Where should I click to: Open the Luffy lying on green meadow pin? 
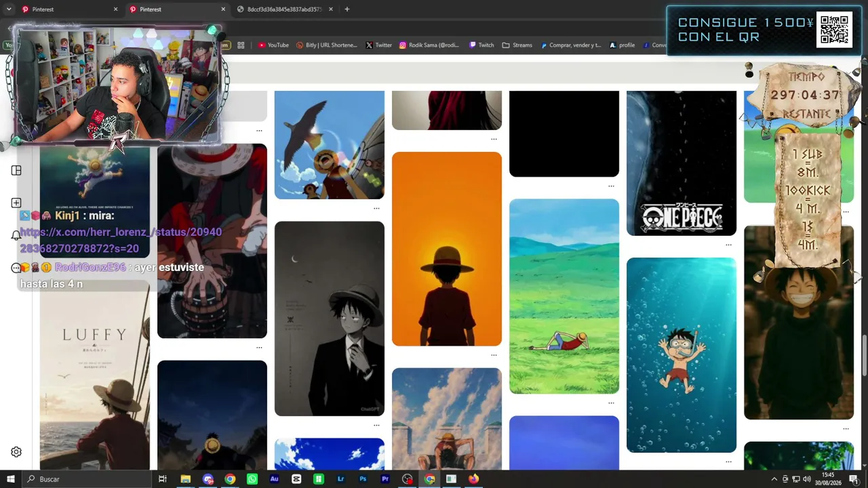[564, 296]
